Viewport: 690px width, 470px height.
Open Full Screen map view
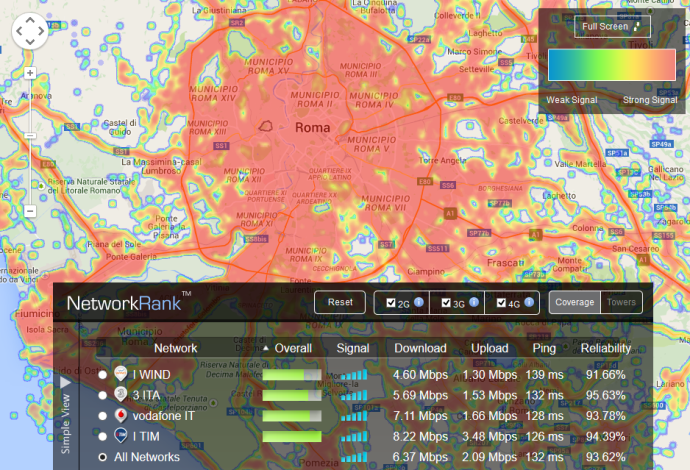pos(612,26)
